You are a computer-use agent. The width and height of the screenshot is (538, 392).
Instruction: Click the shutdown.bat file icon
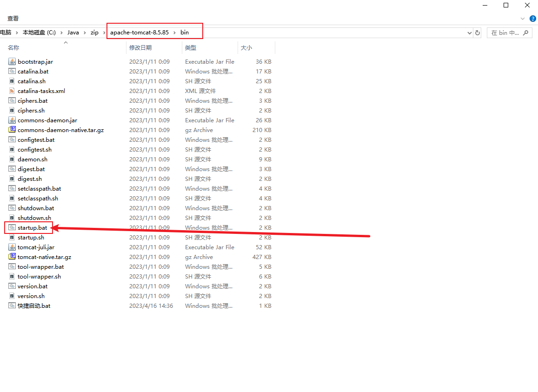tap(12, 208)
